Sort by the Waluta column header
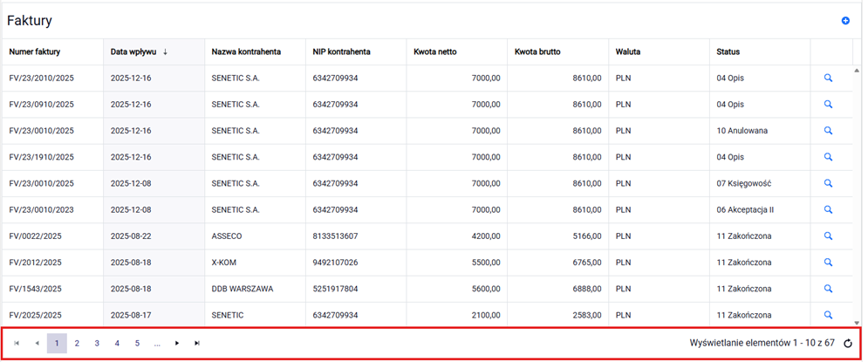Screen dimensions: 868x362 (x=628, y=52)
